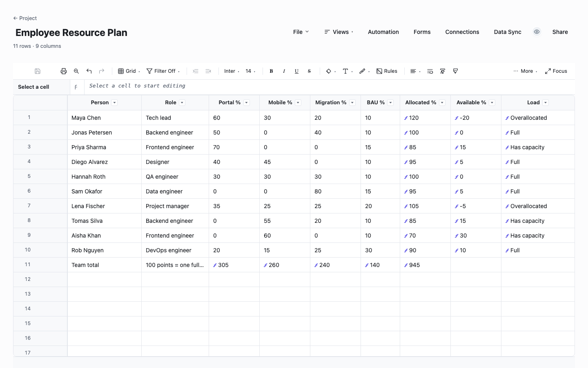Open the Load column dropdown arrow
The image size is (588, 368).
[546, 103]
